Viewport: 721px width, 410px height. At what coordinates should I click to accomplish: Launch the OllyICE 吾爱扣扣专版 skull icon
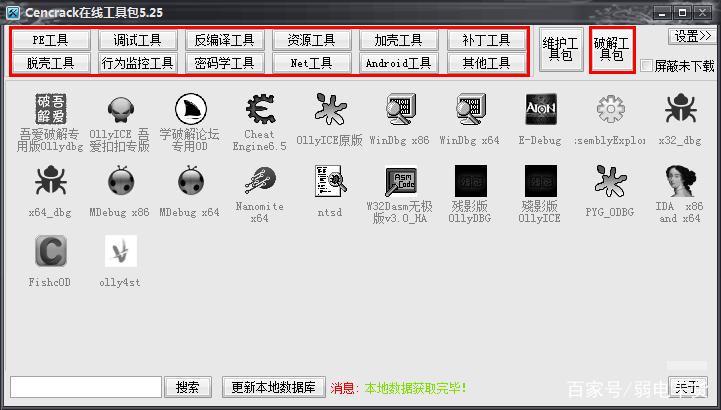(x=120, y=109)
